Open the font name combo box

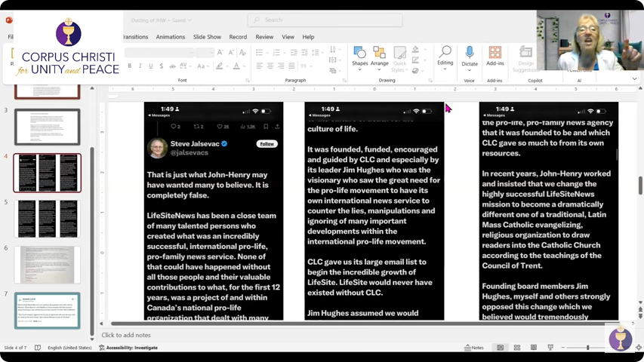click(x=159, y=52)
